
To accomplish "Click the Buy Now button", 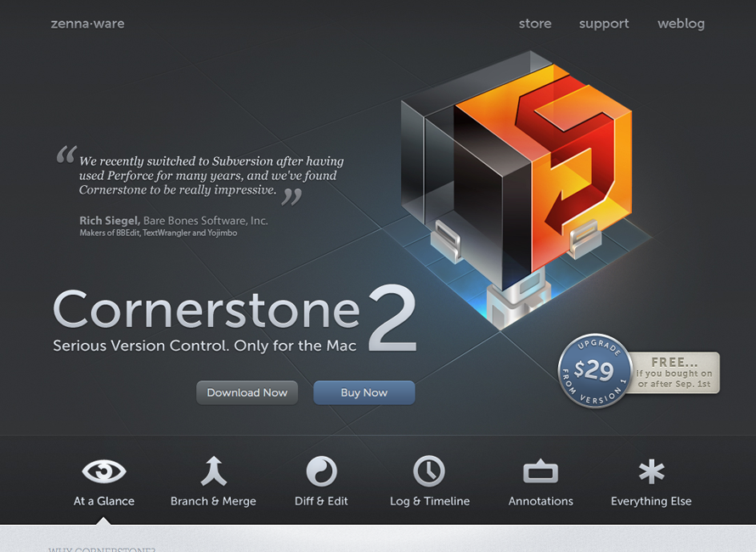I will (364, 393).
